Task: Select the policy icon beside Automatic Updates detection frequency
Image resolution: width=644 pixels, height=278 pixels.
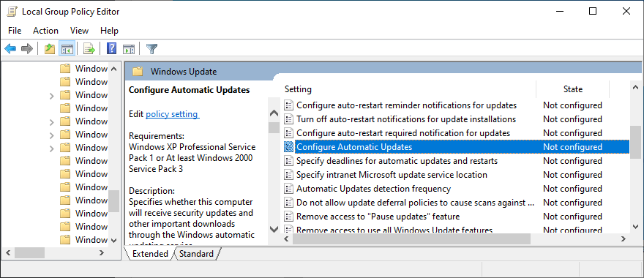Action: (289, 189)
